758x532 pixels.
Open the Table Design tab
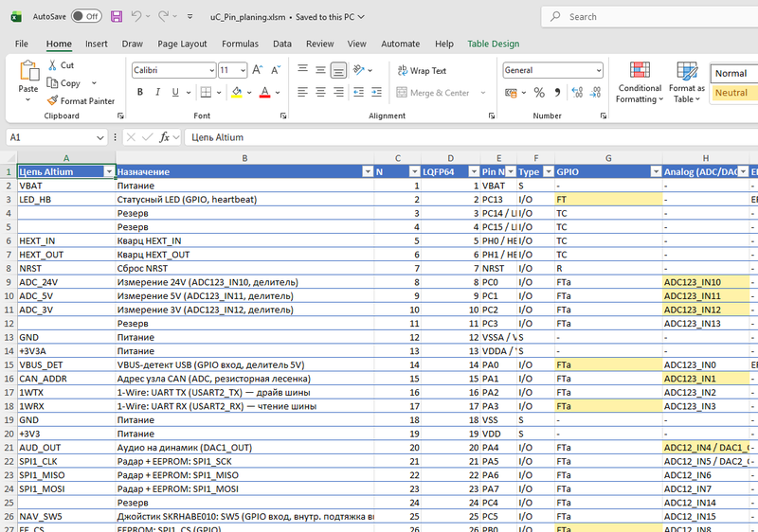coord(493,44)
